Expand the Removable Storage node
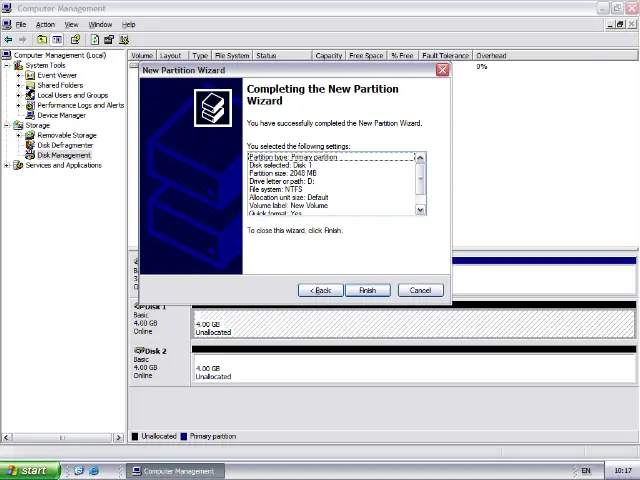 18,136
